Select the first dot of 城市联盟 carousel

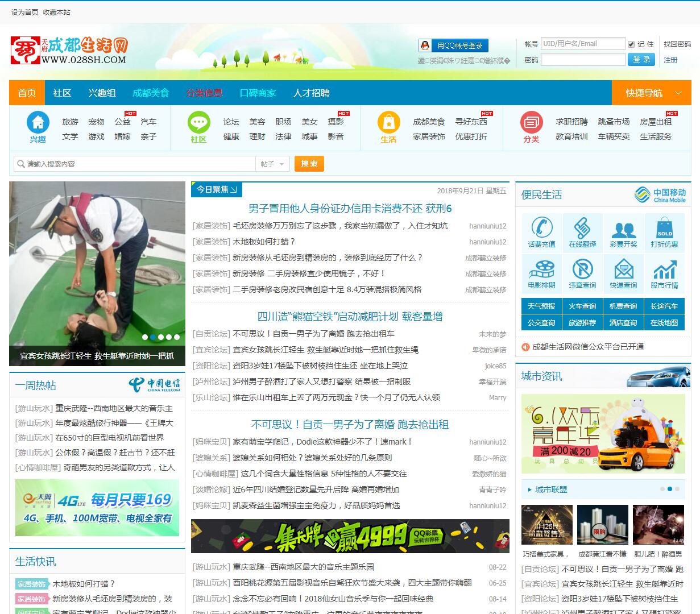click(x=662, y=489)
